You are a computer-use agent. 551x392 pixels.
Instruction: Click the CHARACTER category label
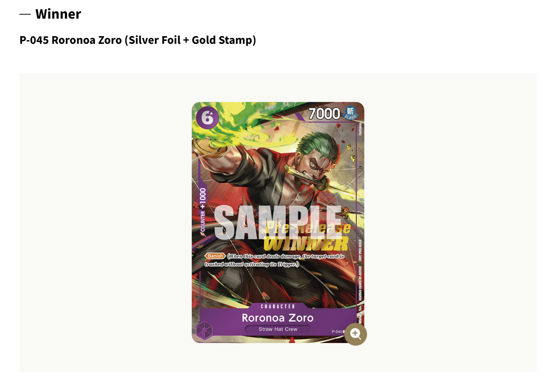click(x=278, y=307)
